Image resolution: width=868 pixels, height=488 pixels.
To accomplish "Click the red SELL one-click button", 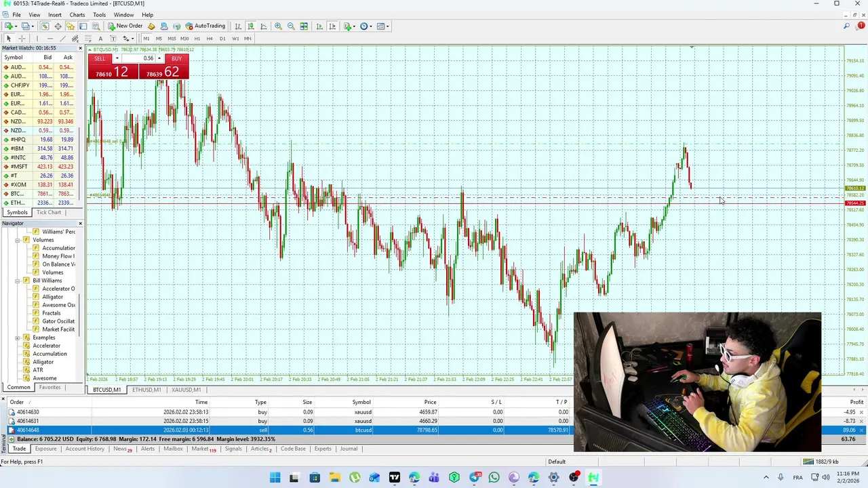I will [x=100, y=59].
